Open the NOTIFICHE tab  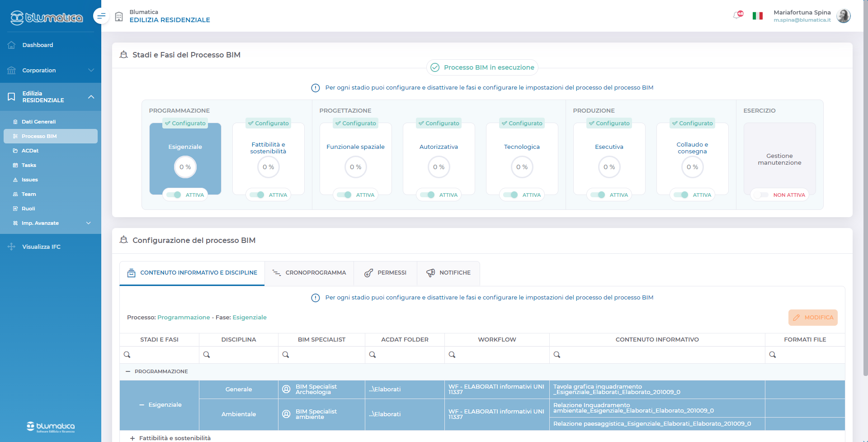click(x=448, y=273)
